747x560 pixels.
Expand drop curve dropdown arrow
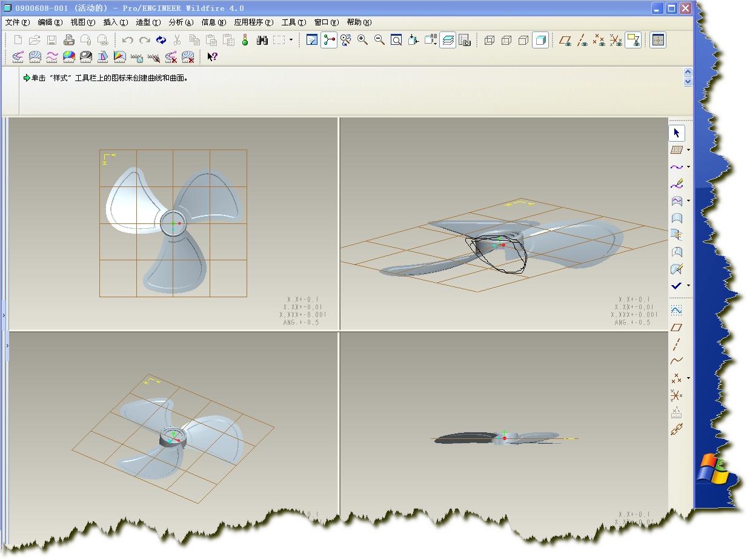(688, 201)
